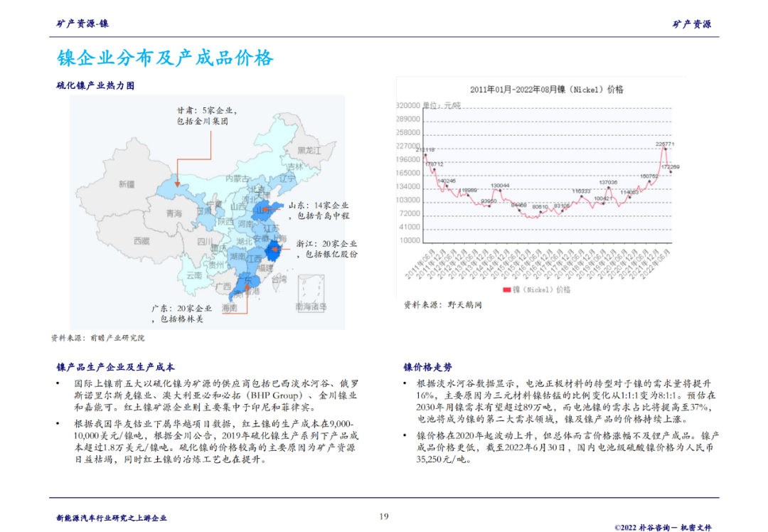Click the 226771 peak data label
768x532 pixels.
(x=665, y=144)
